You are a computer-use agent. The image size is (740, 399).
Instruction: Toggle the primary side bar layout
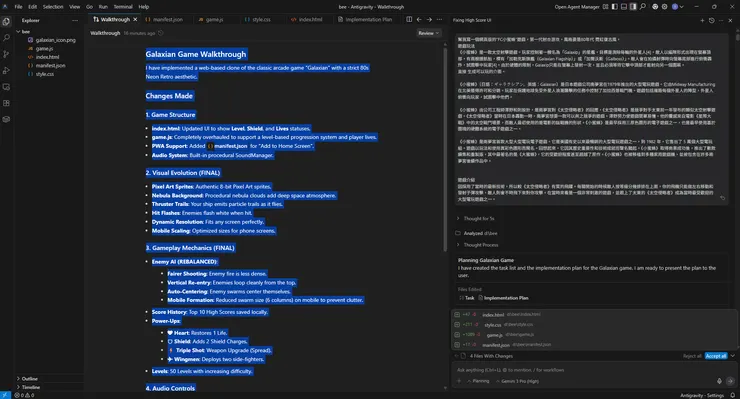click(614, 7)
